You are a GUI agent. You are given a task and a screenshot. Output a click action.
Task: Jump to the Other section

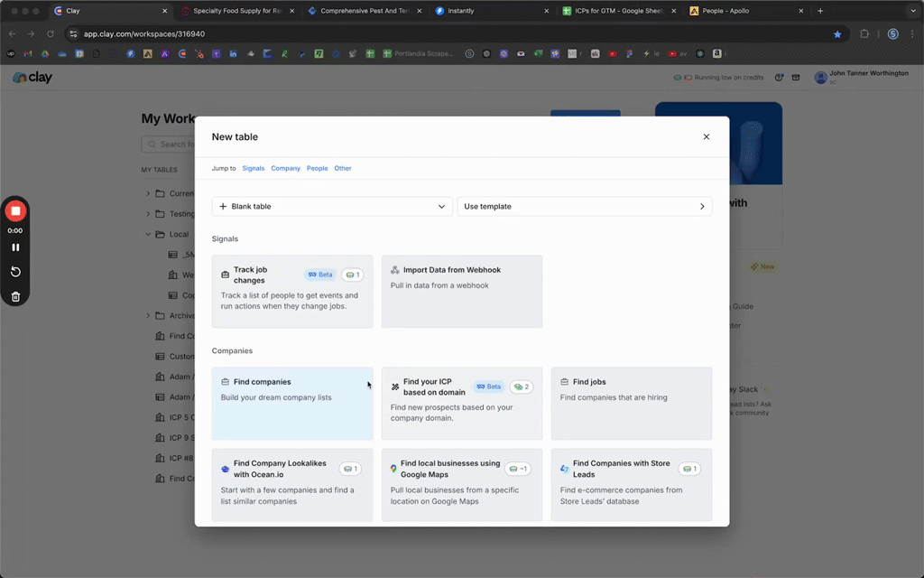click(343, 168)
